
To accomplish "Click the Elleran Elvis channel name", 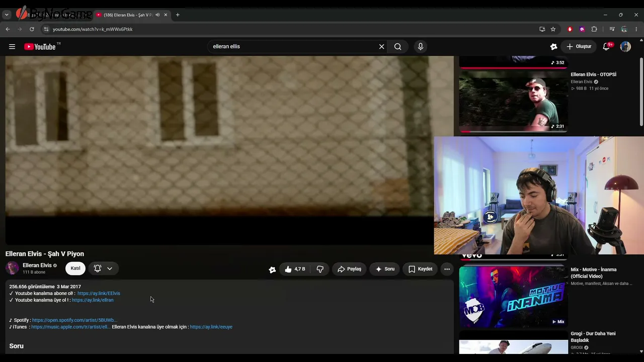I will pyautogui.click(x=37, y=265).
